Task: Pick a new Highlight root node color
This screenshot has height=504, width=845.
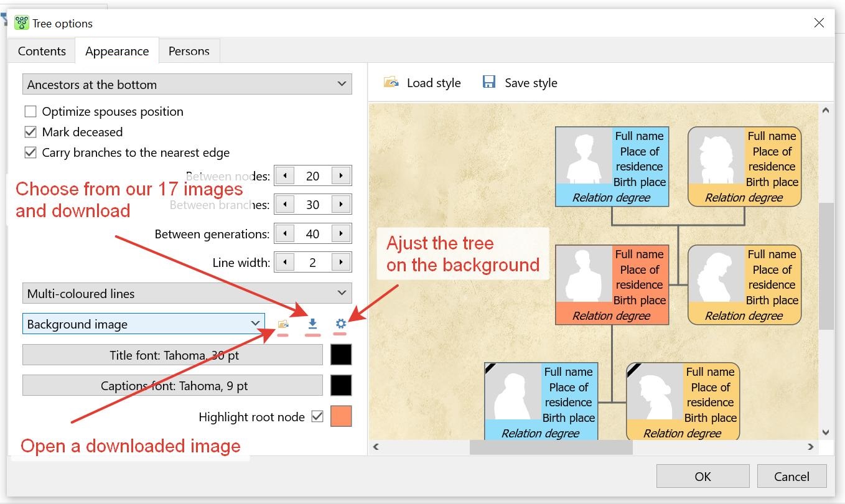Action: 342,416
